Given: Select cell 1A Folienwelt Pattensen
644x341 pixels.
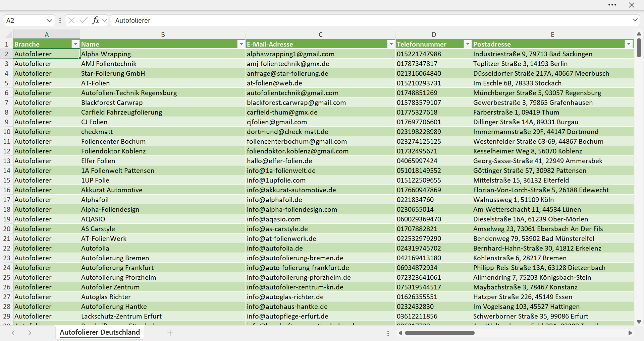Looking at the screenshot, I should coord(163,170).
